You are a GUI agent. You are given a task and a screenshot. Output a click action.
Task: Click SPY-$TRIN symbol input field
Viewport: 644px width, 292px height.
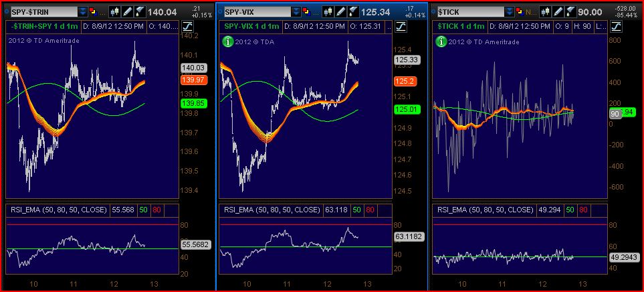(x=44, y=12)
